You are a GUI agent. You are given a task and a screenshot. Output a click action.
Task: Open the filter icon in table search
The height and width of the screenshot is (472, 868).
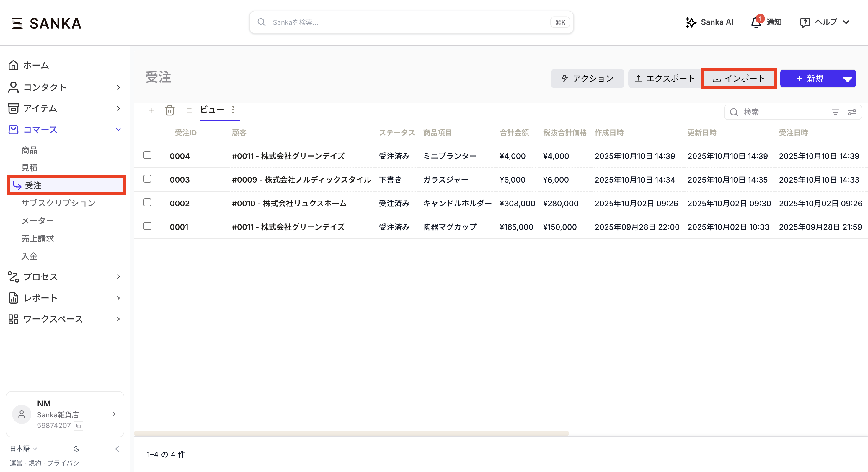pyautogui.click(x=835, y=112)
